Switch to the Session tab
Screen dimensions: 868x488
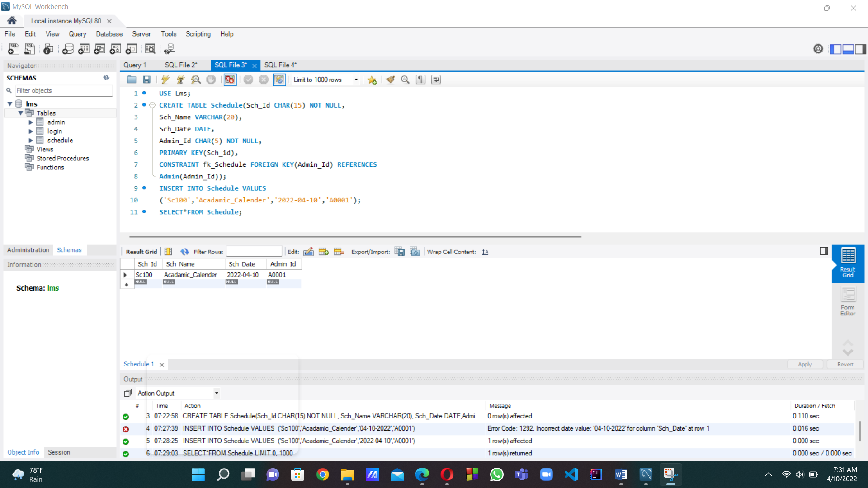(59, 452)
